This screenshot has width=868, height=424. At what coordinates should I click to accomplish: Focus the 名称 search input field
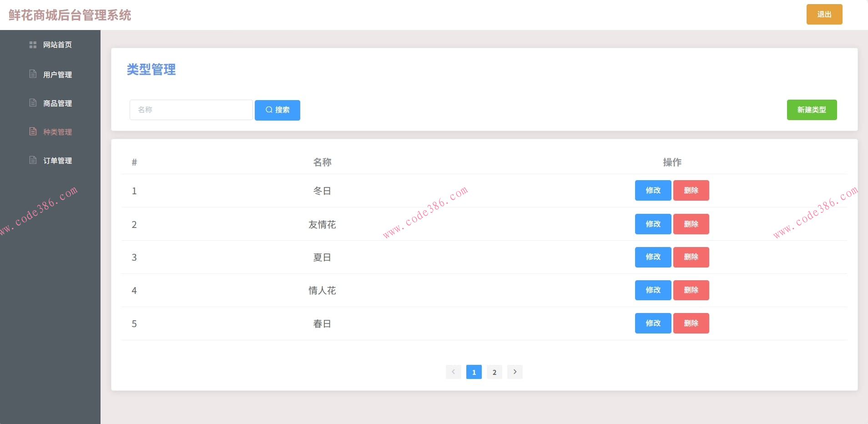coord(191,110)
